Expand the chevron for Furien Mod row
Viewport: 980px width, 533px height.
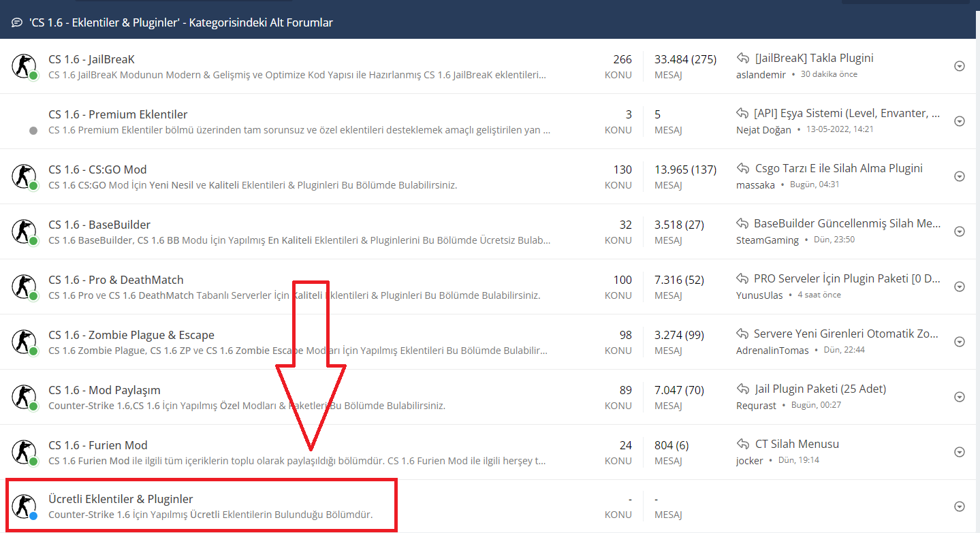click(x=960, y=452)
